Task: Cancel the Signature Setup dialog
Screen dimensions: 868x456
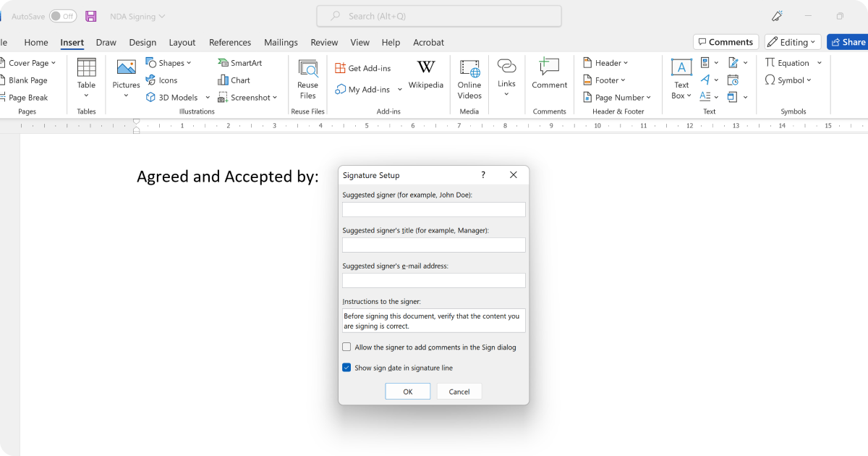Action: click(459, 392)
